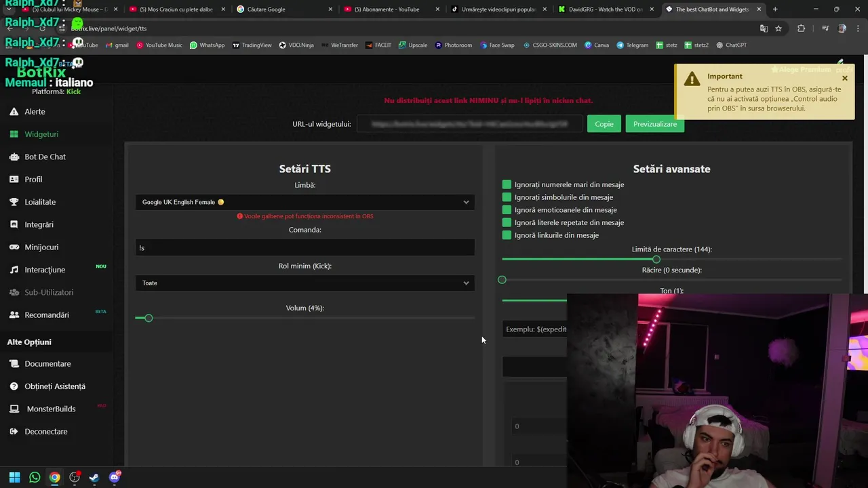Click the translate page icon
This screenshot has width=868, height=488.
(764, 28)
